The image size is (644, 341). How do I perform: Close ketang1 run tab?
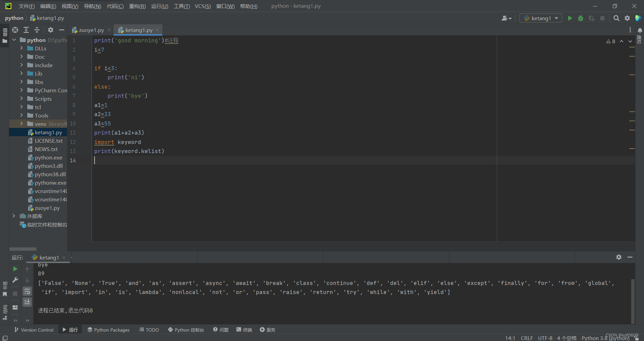tap(64, 257)
